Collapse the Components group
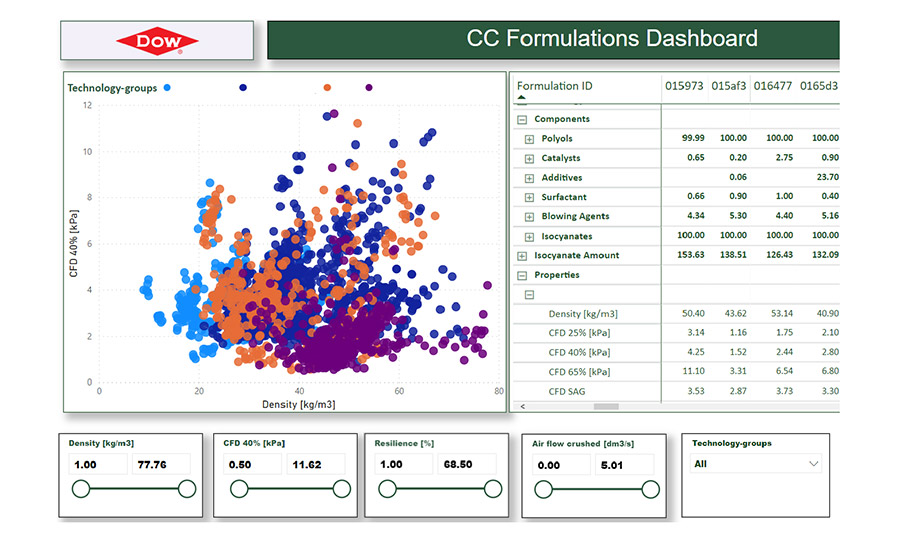900x550 pixels. pyautogui.click(x=522, y=119)
